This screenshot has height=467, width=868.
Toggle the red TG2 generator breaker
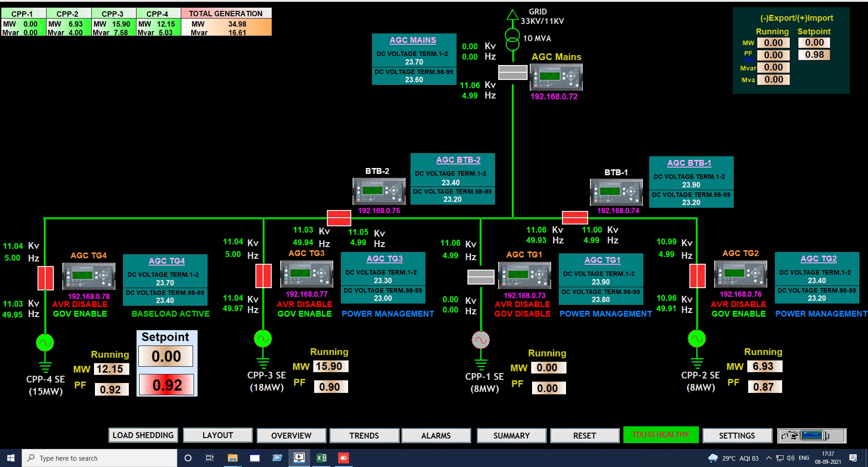tap(697, 276)
